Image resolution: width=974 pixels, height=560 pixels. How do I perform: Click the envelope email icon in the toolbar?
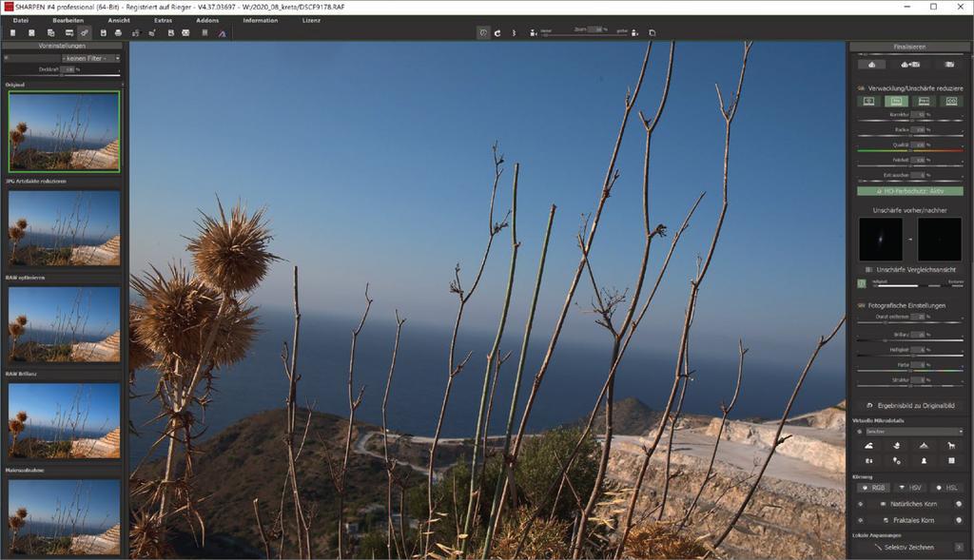click(x=185, y=33)
